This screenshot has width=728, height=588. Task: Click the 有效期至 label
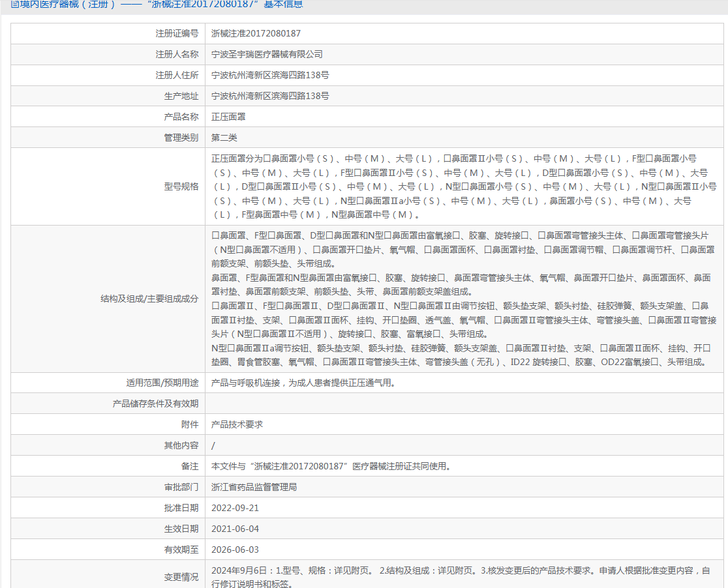pyautogui.click(x=181, y=550)
